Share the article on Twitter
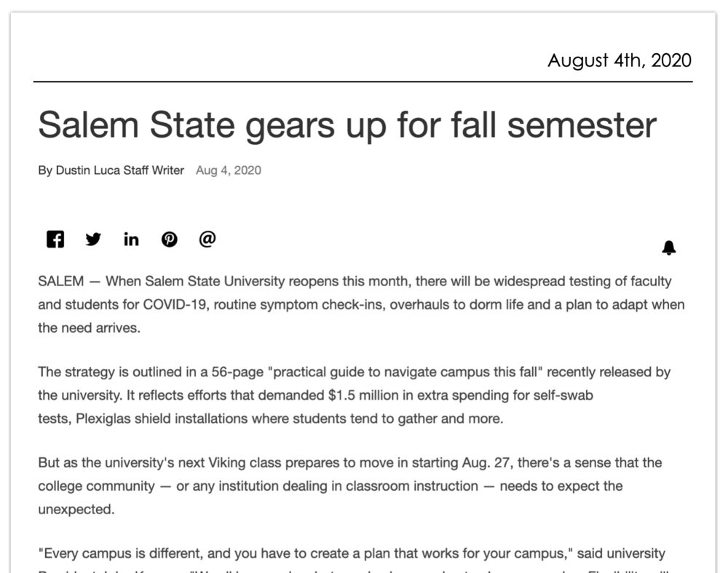The image size is (728, 573). pyautogui.click(x=93, y=239)
